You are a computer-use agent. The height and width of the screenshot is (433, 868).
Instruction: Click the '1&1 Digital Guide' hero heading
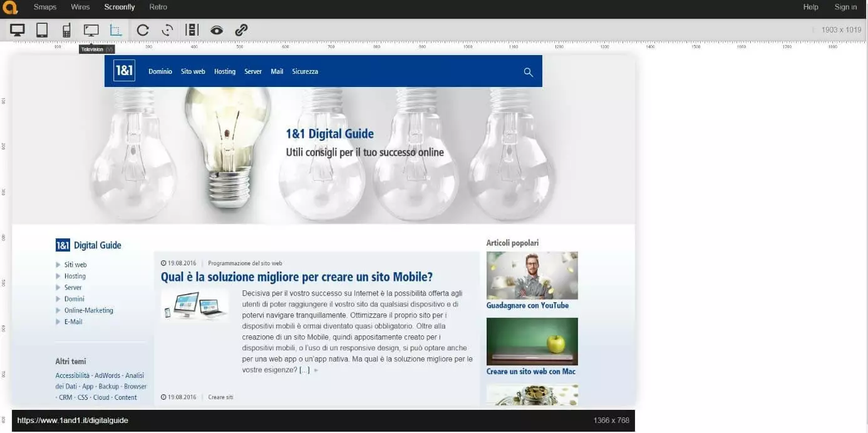click(x=330, y=133)
